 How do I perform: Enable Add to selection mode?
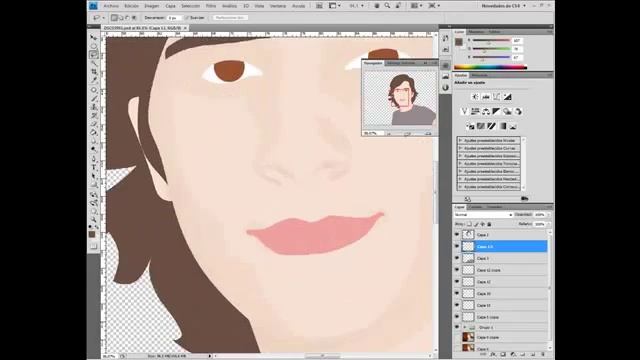click(121, 18)
